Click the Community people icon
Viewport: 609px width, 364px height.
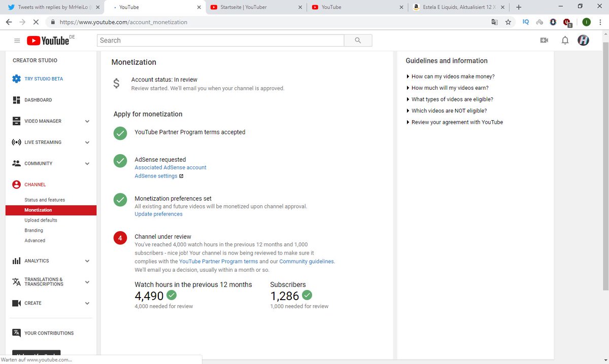[x=16, y=163]
